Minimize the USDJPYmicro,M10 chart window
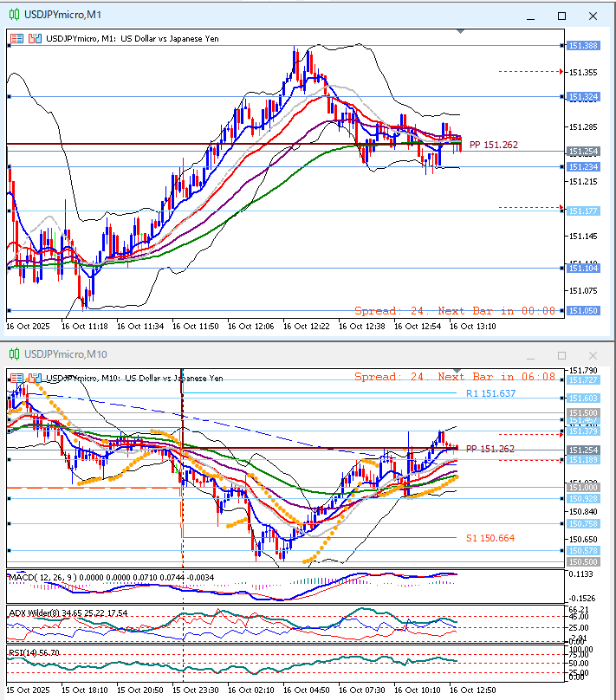Image resolution: width=616 pixels, height=700 pixels. (531, 355)
